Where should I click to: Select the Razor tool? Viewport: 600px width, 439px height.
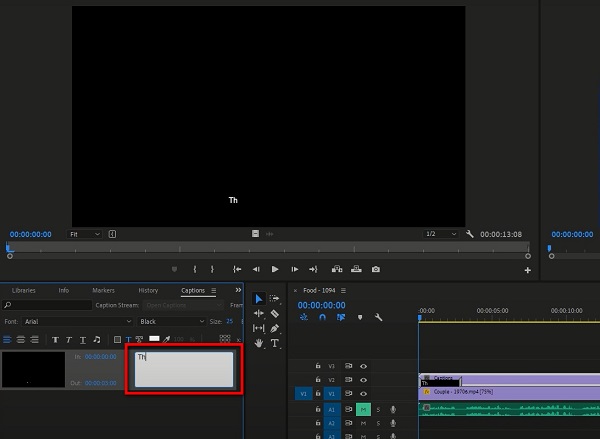point(274,313)
